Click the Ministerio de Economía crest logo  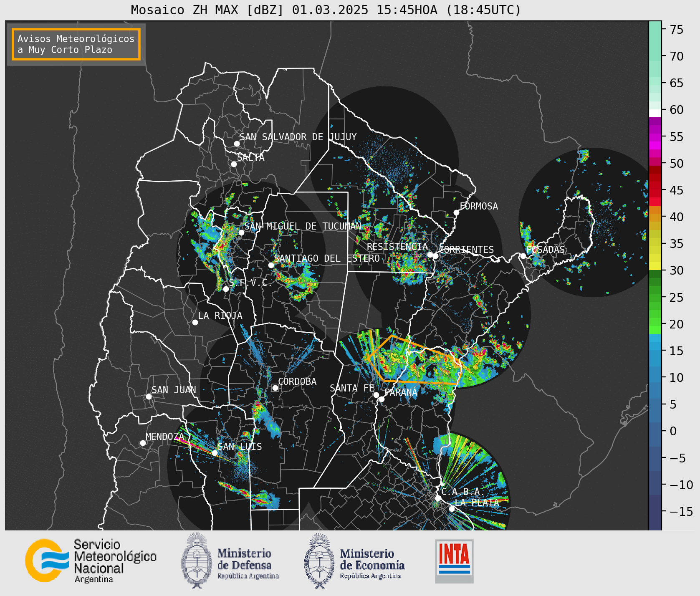click(319, 561)
